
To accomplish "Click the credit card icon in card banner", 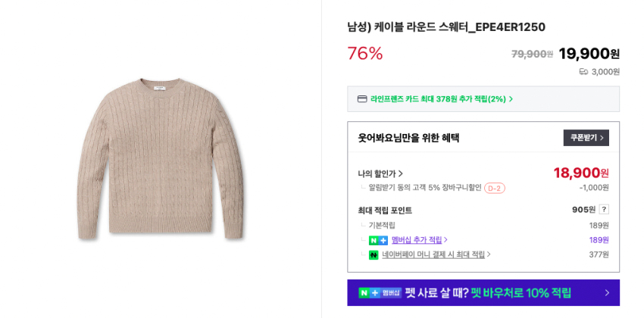I will (362, 99).
